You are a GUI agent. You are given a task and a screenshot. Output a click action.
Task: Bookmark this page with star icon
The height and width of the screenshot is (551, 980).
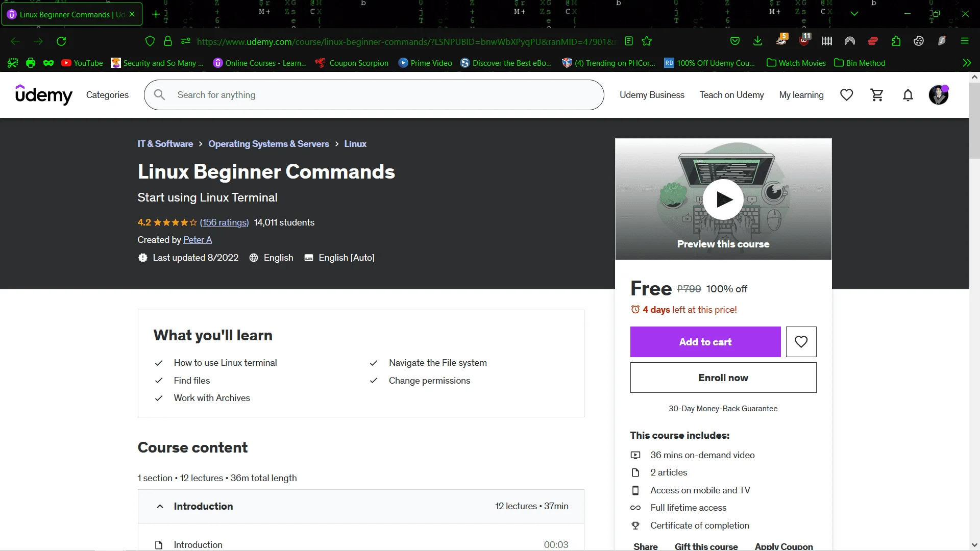(647, 41)
